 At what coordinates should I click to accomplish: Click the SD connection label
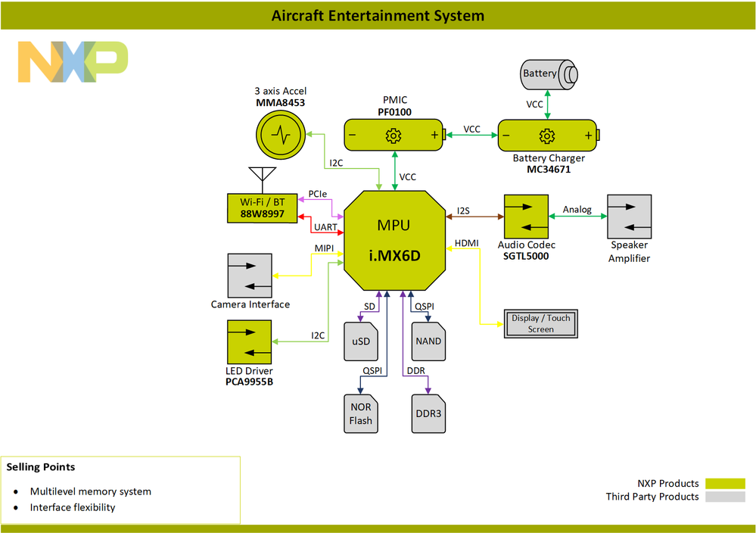(x=369, y=307)
